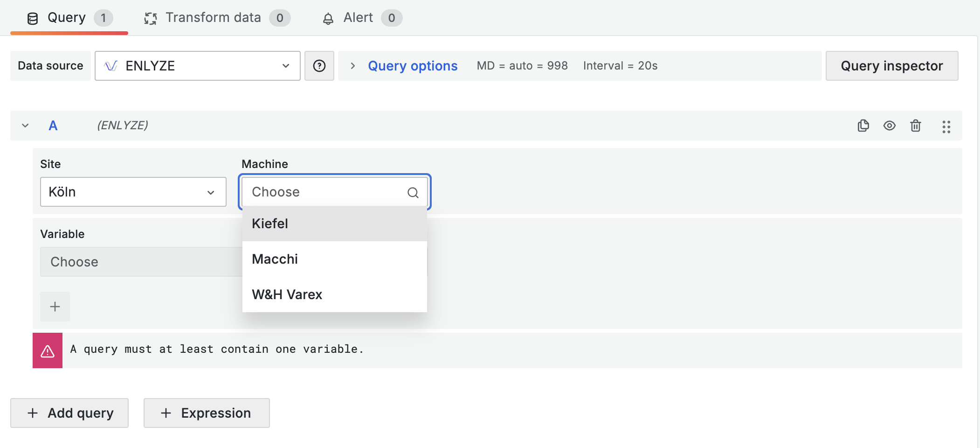Open data source help question mark icon
Screen dimensions: 980x448
pyautogui.click(x=319, y=66)
